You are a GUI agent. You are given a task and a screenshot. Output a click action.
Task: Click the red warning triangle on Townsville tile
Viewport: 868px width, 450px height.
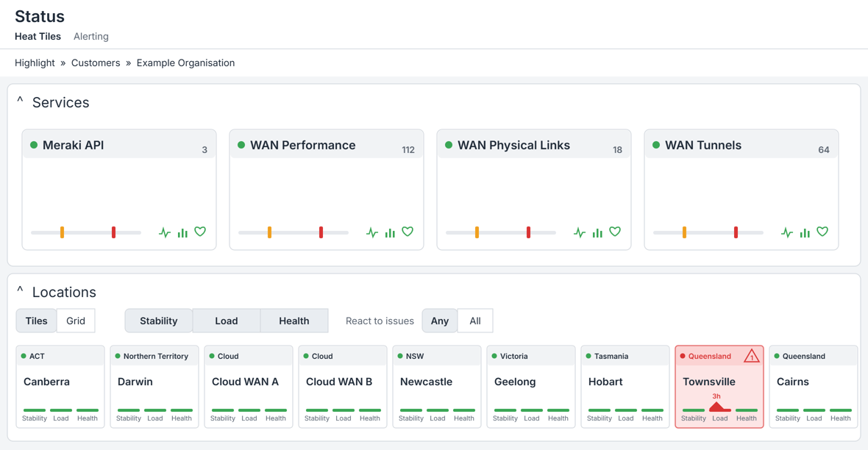[751, 356]
